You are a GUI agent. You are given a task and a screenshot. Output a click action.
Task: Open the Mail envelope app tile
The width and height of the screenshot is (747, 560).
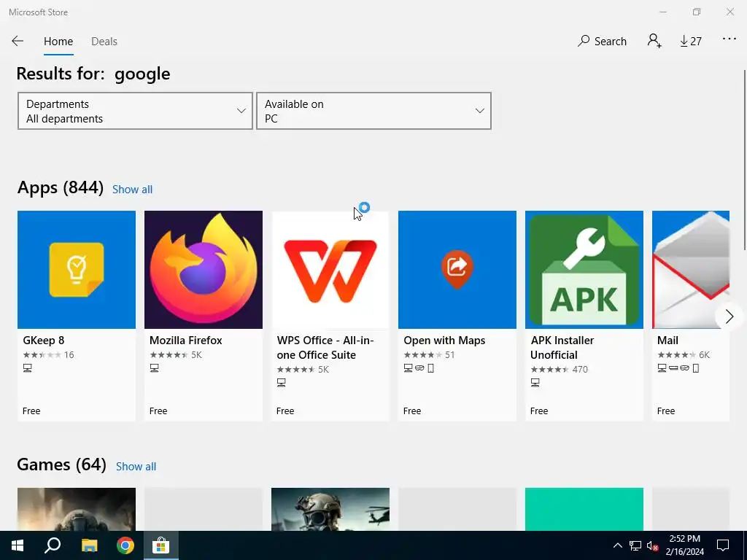pos(690,270)
